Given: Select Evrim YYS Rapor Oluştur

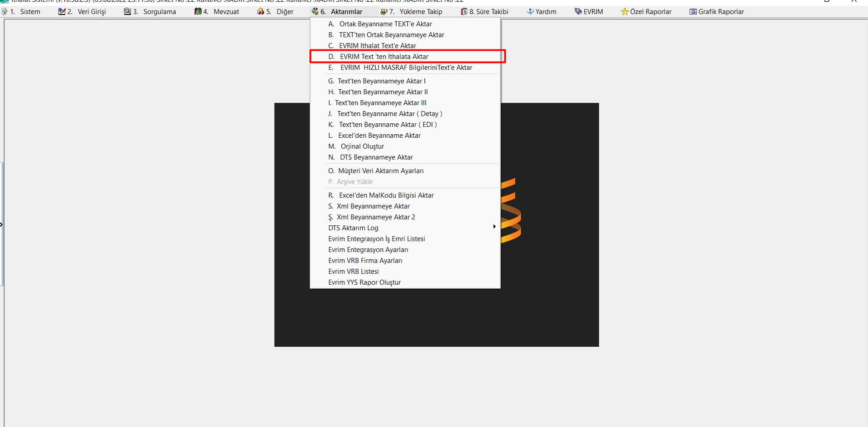Looking at the screenshot, I should [x=405, y=282].
